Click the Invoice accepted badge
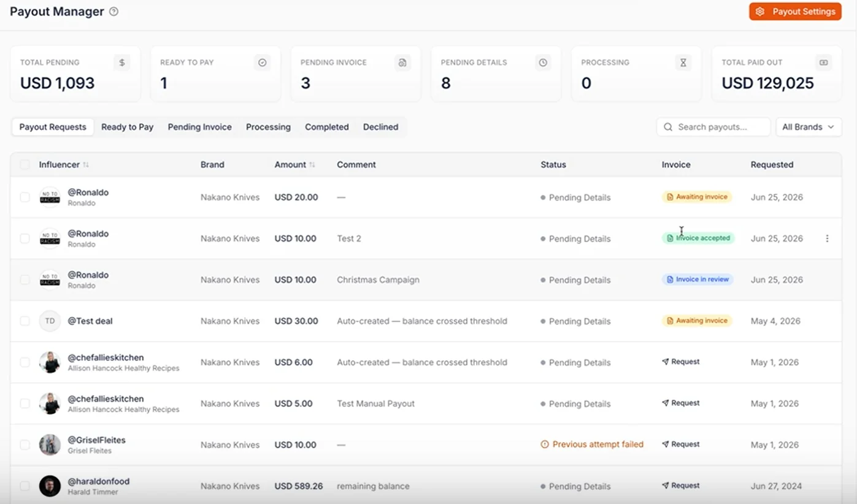The width and height of the screenshot is (857, 504). click(698, 238)
